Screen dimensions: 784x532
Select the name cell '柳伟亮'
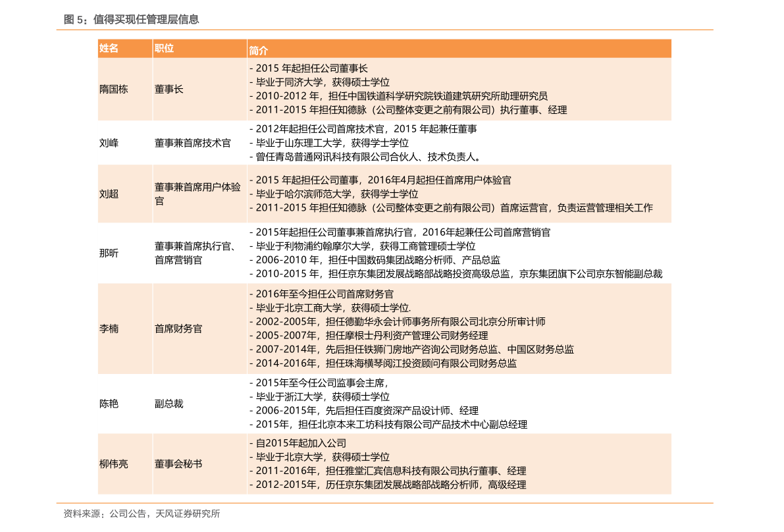click(114, 464)
